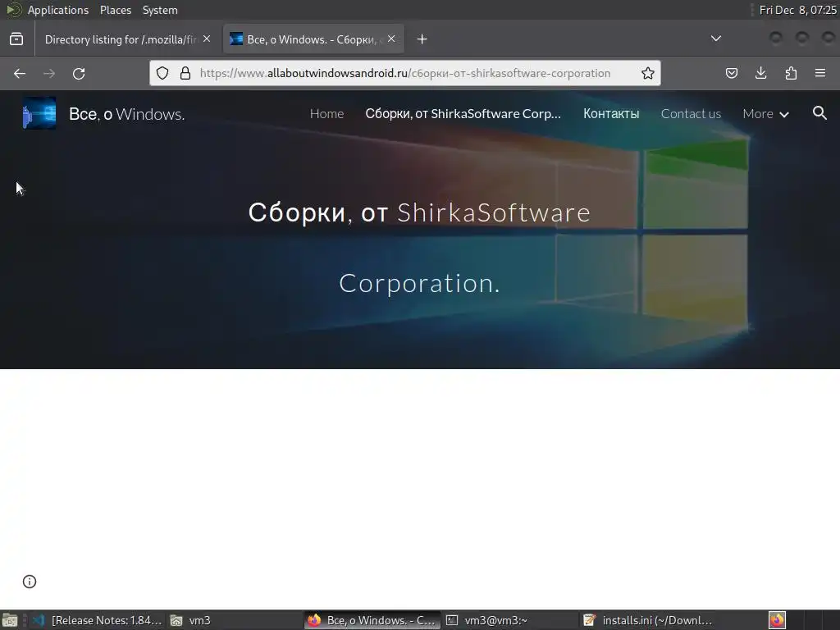Open the Contact us page
Image resolution: width=840 pixels, height=630 pixels.
(x=691, y=113)
